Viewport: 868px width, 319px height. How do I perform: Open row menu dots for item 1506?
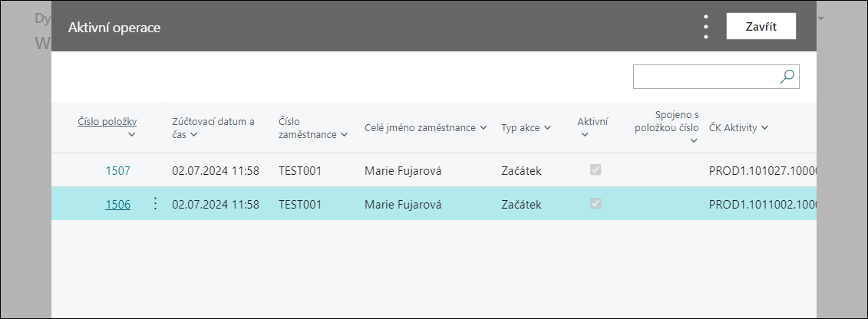155,204
